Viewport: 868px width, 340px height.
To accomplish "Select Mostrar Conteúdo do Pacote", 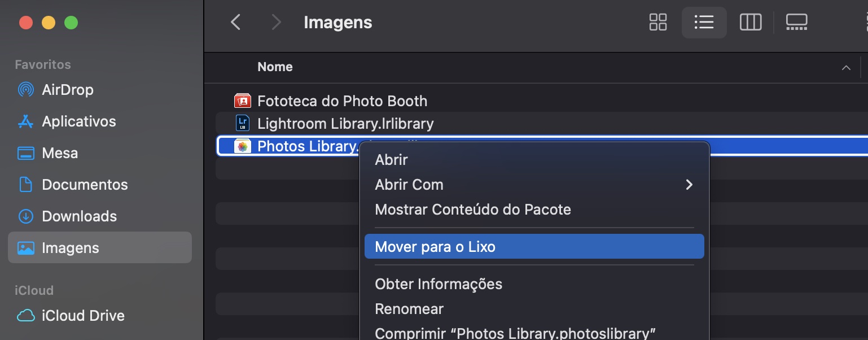I will [473, 210].
